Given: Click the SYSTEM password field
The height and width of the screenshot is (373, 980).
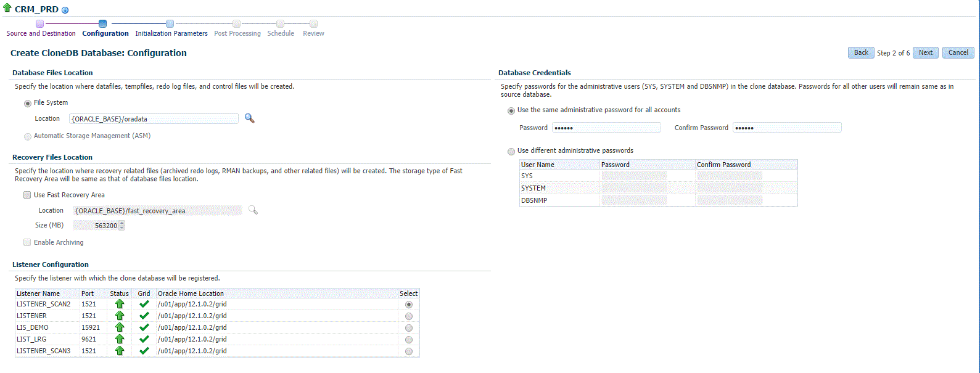Looking at the screenshot, I should (634, 188).
